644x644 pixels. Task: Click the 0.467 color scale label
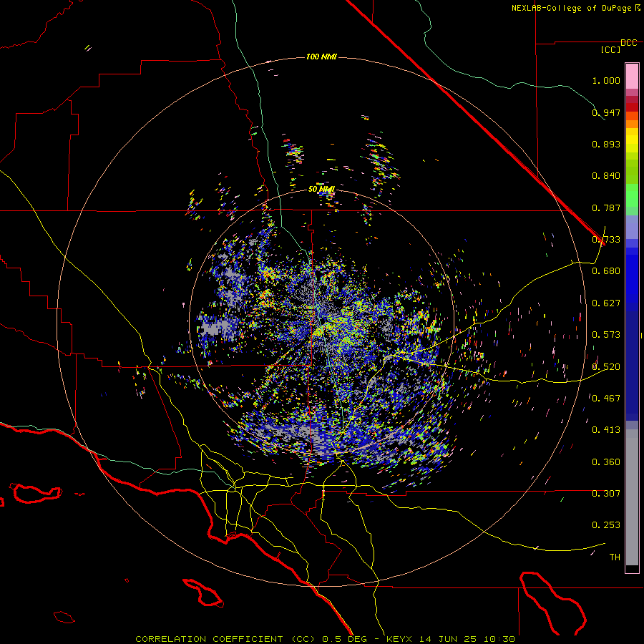coord(606,399)
